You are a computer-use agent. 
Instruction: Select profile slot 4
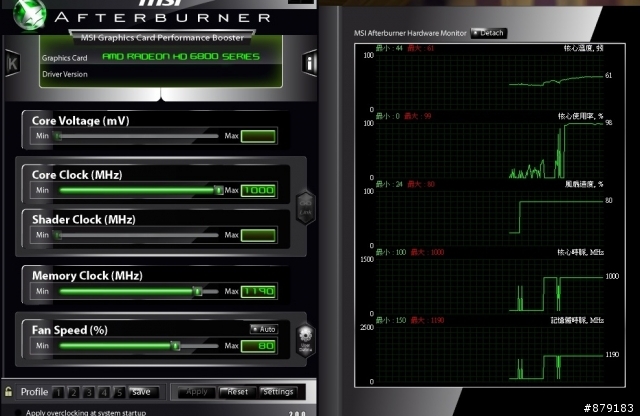104,392
